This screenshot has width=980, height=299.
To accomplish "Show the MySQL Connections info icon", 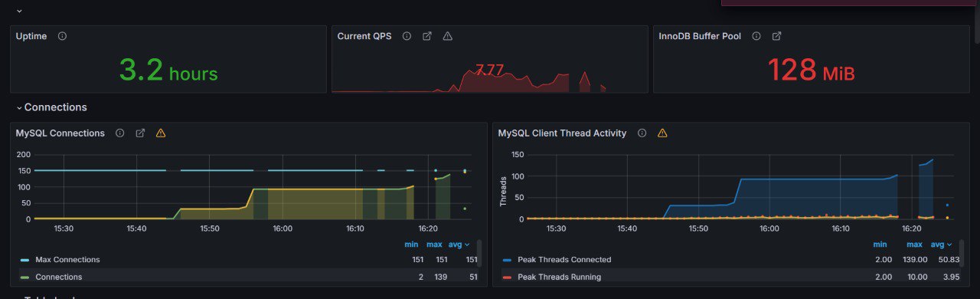I will tap(119, 133).
